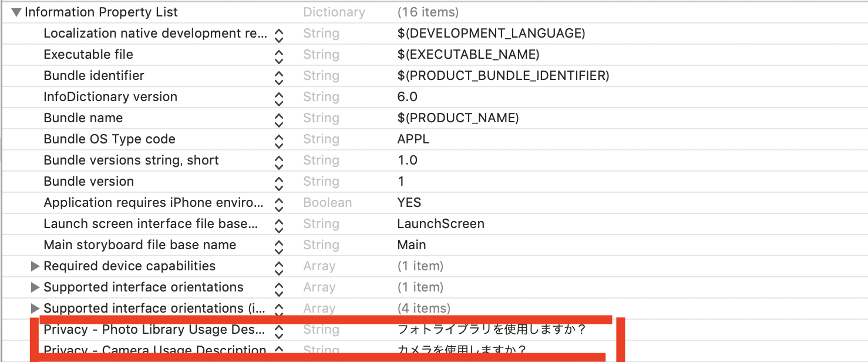
Task: Collapse the Information Property List tree
Action: coord(15,11)
